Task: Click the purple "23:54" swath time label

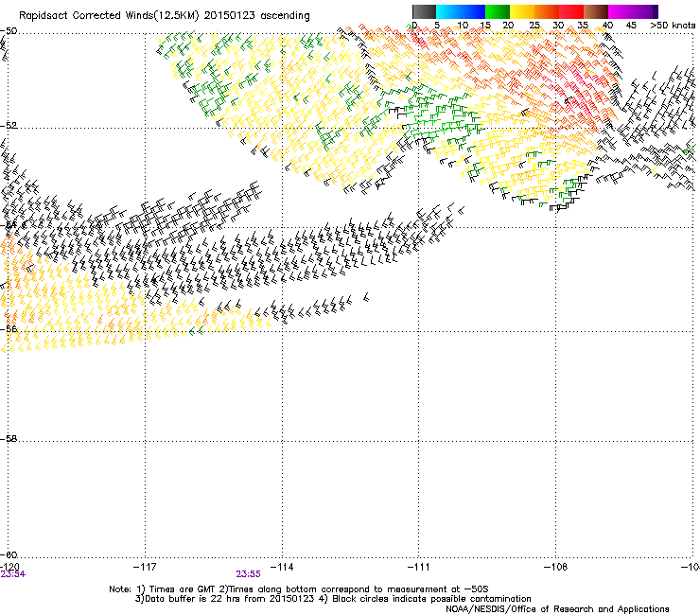Action: click(12, 574)
